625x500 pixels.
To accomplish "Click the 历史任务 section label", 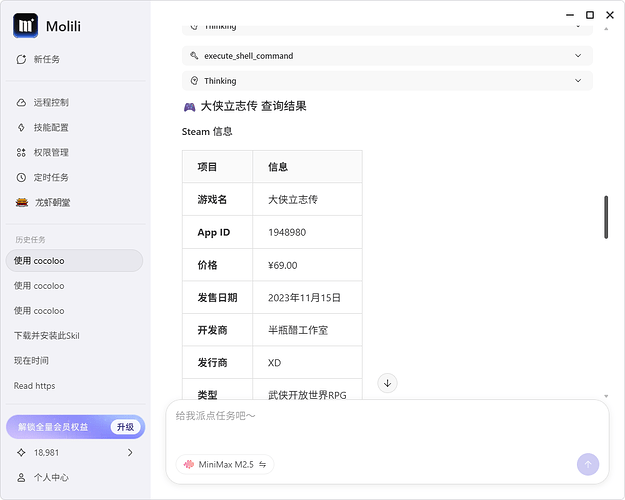I will click(x=30, y=240).
